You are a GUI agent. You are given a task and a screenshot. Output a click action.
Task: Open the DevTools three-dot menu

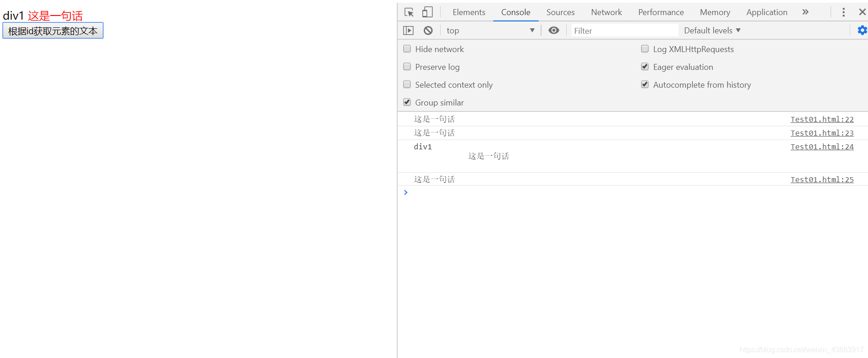point(843,12)
